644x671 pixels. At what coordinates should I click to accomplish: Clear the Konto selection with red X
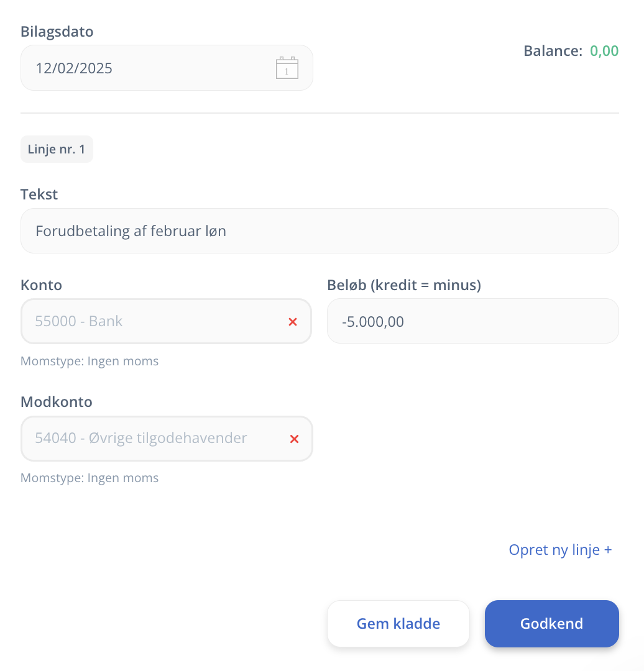click(x=293, y=322)
